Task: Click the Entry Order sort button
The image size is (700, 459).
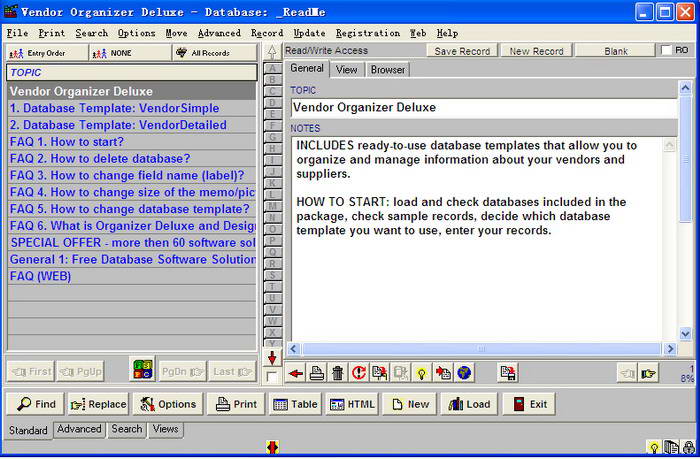Action: click(x=47, y=53)
